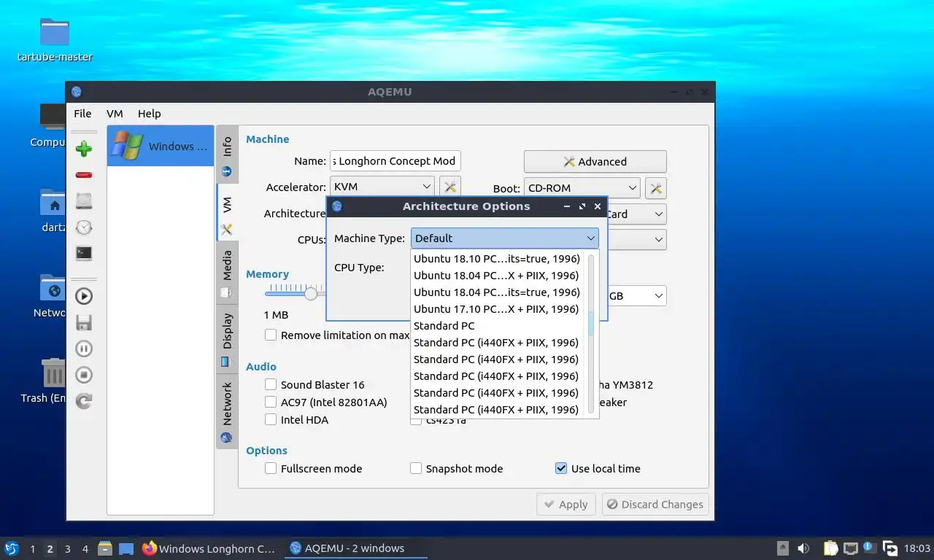Click the clock icon in the AQEMU sidebar
The width and height of the screenshot is (934, 560).
click(84, 227)
